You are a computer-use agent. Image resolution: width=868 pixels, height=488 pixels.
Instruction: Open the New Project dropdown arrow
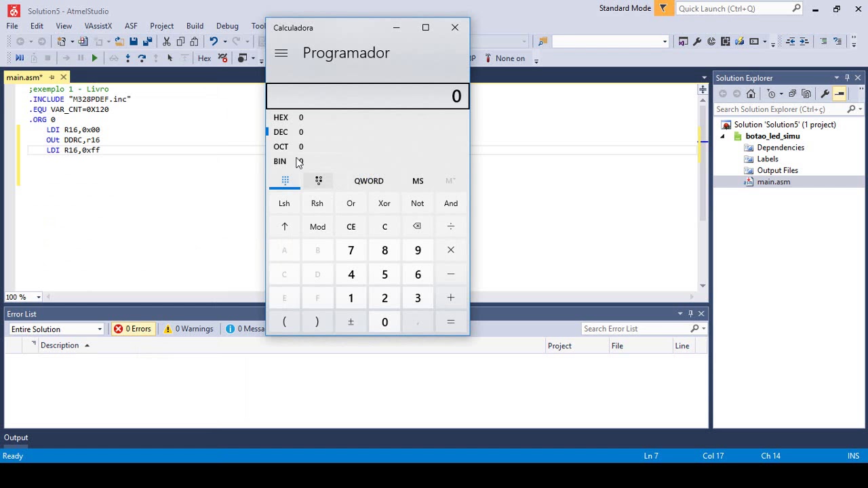[x=73, y=41]
